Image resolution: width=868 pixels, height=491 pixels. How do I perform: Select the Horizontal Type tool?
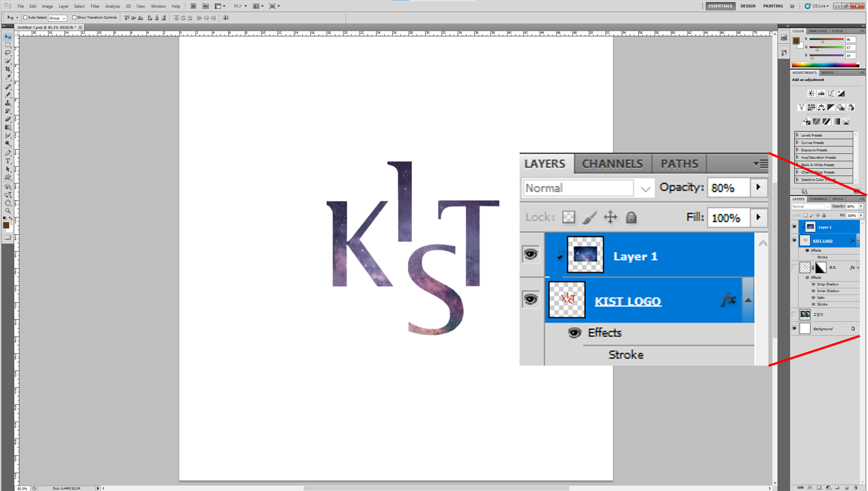tap(8, 161)
